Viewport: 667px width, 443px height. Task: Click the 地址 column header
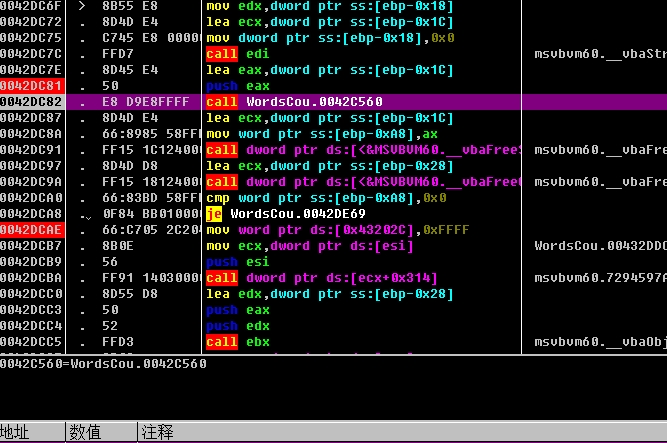pos(16,432)
